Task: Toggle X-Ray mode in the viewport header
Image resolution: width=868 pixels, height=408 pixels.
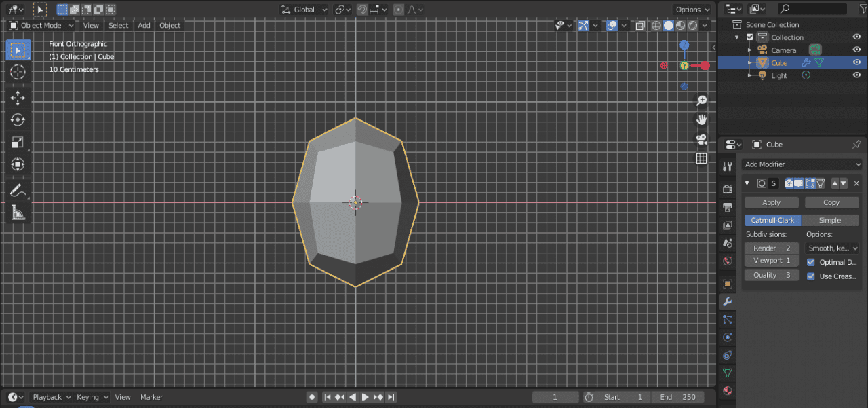Action: tap(638, 25)
